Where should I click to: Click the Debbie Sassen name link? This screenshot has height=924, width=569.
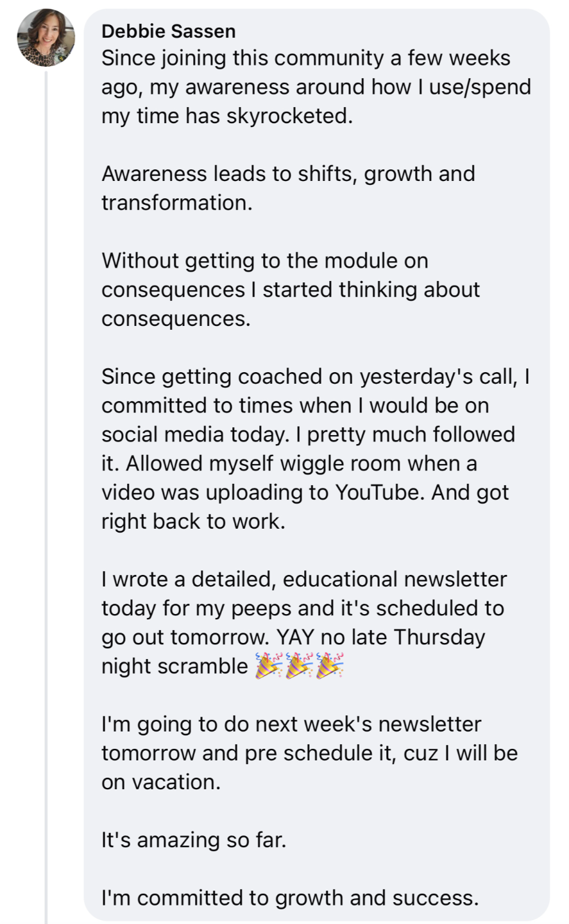pos(168,31)
